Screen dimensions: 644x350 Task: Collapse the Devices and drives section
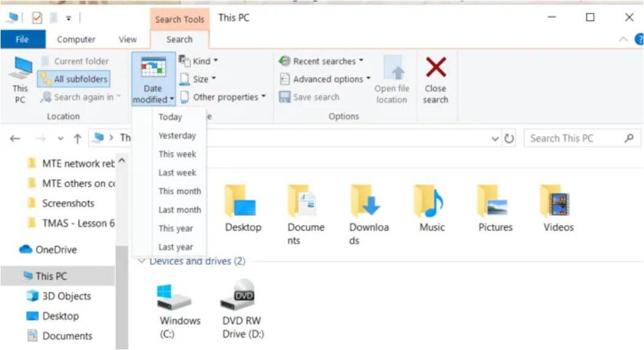[x=142, y=261]
